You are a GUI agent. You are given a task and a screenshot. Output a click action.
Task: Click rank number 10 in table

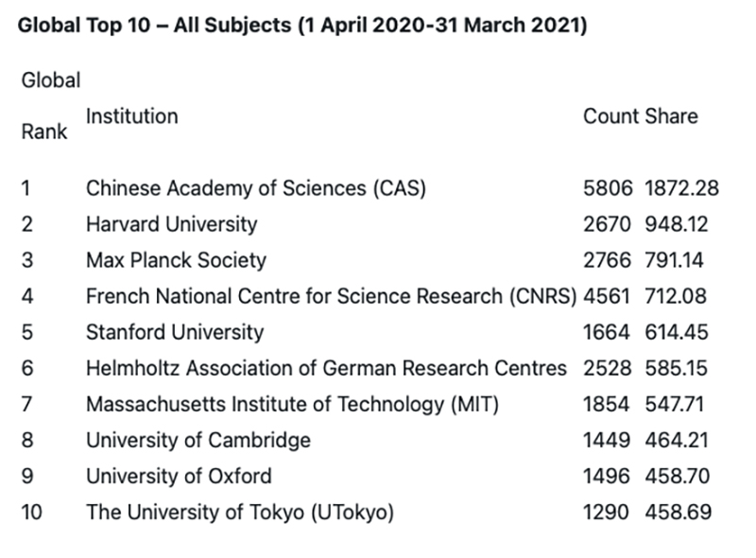pyautogui.click(x=31, y=513)
